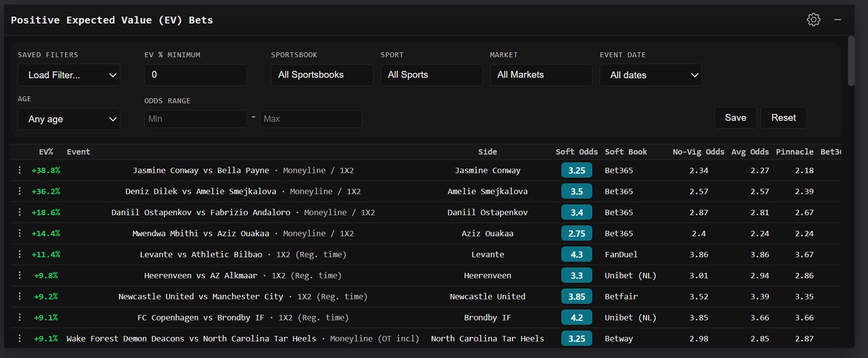Click the 3.5 soft odds button

tap(577, 191)
